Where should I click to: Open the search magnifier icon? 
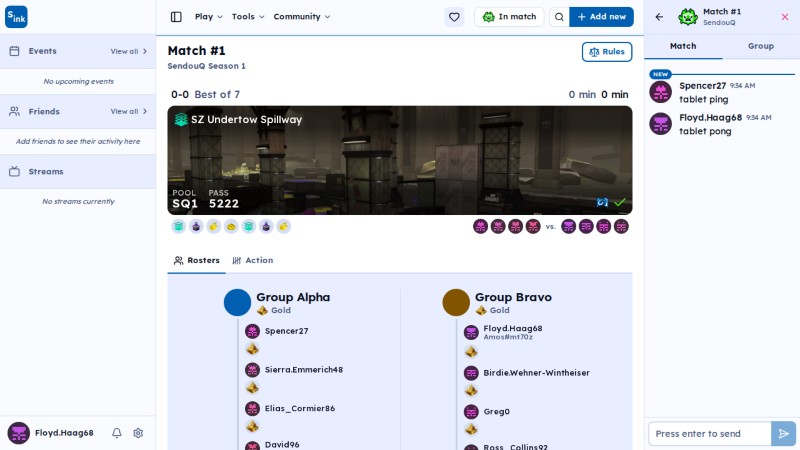(559, 17)
